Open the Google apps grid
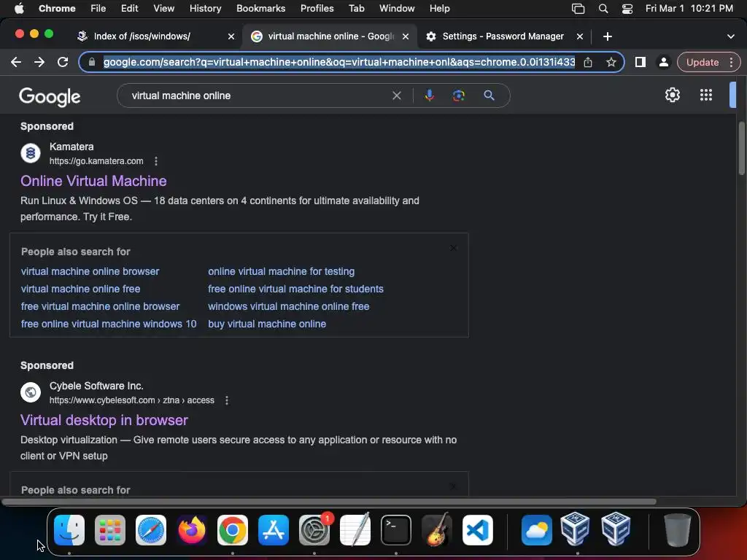 tap(706, 96)
